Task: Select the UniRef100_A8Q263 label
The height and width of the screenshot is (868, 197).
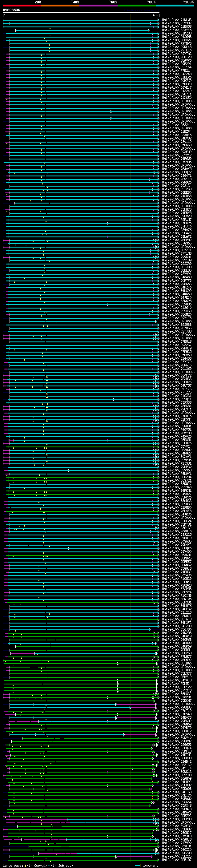Action: pos(177,653)
